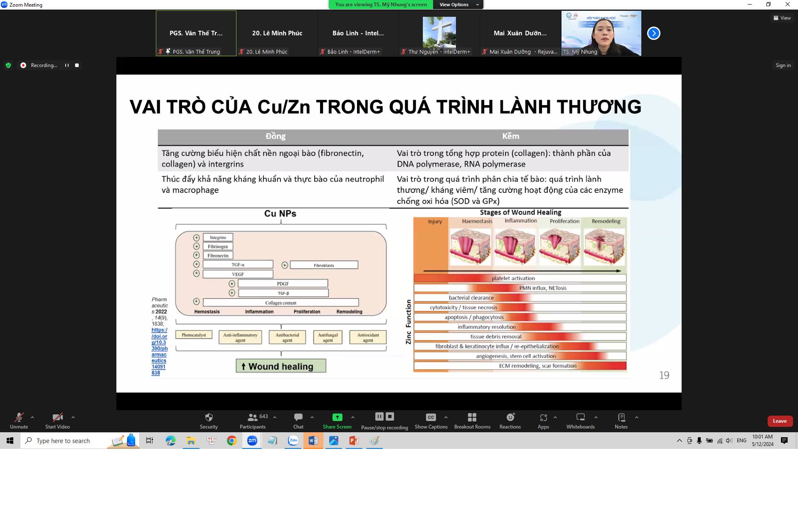Expand the arrow next to Participants
The height and width of the screenshot is (532, 798).
(275, 417)
